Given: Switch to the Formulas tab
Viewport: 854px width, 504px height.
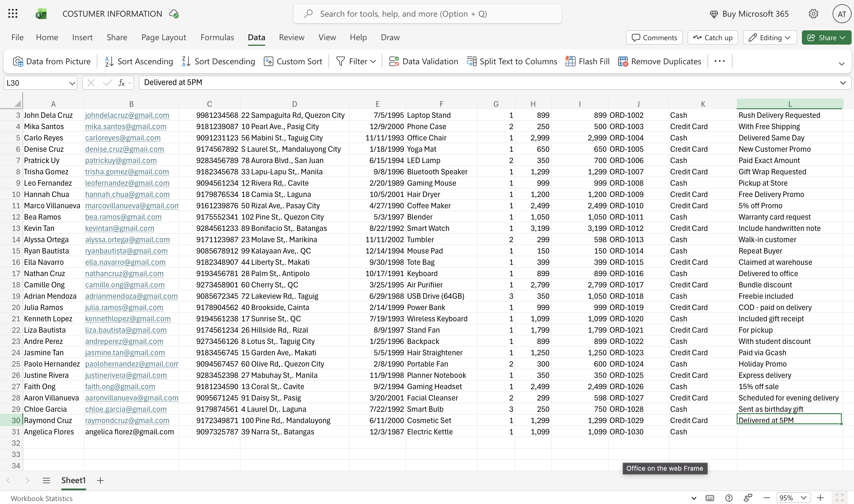Looking at the screenshot, I should tap(217, 37).
